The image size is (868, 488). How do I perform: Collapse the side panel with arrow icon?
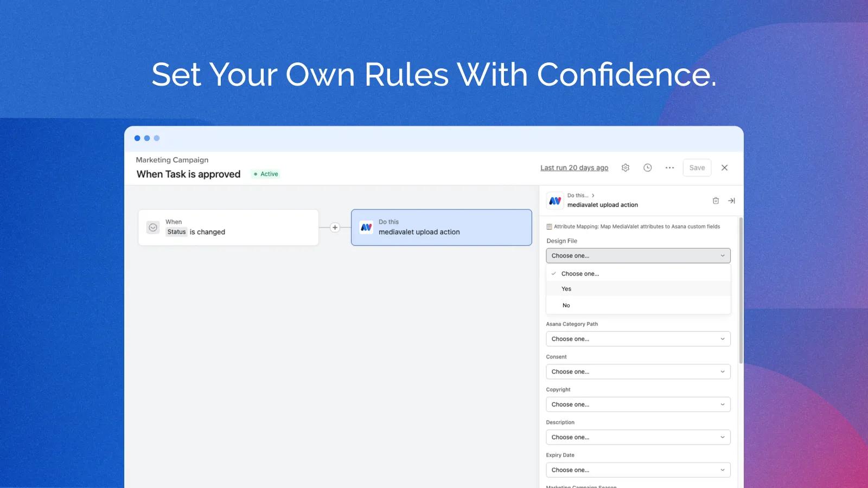[731, 201]
